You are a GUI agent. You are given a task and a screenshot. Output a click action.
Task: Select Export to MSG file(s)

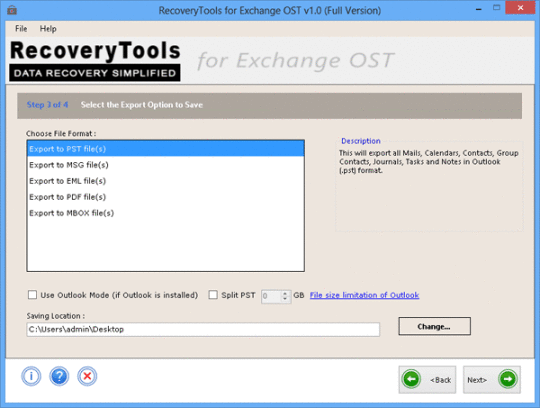[166, 165]
